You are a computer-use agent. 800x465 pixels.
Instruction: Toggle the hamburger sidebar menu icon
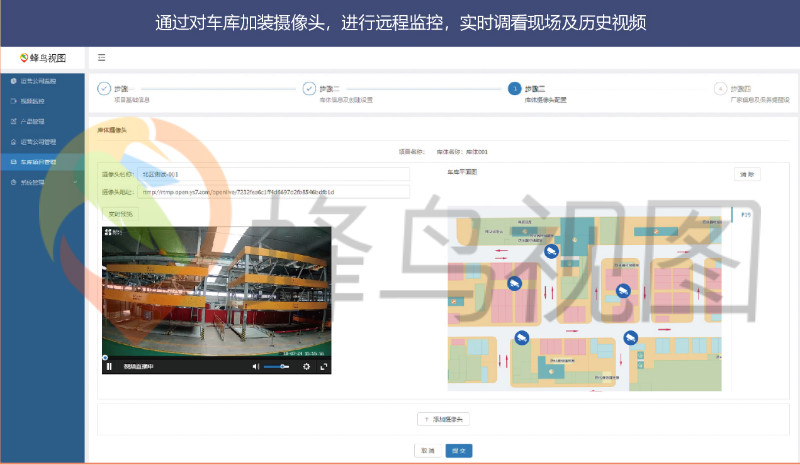click(101, 58)
